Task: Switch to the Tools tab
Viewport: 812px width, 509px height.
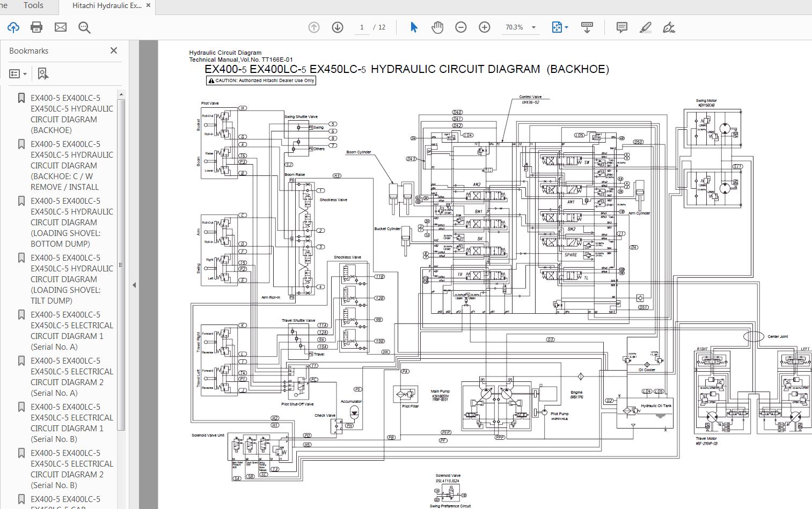Action: click(33, 5)
